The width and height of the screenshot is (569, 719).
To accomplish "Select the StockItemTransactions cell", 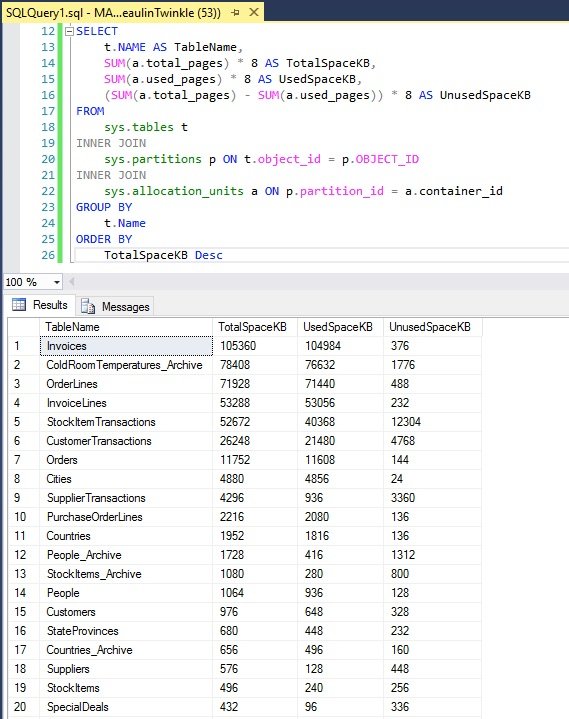I will (126, 422).
